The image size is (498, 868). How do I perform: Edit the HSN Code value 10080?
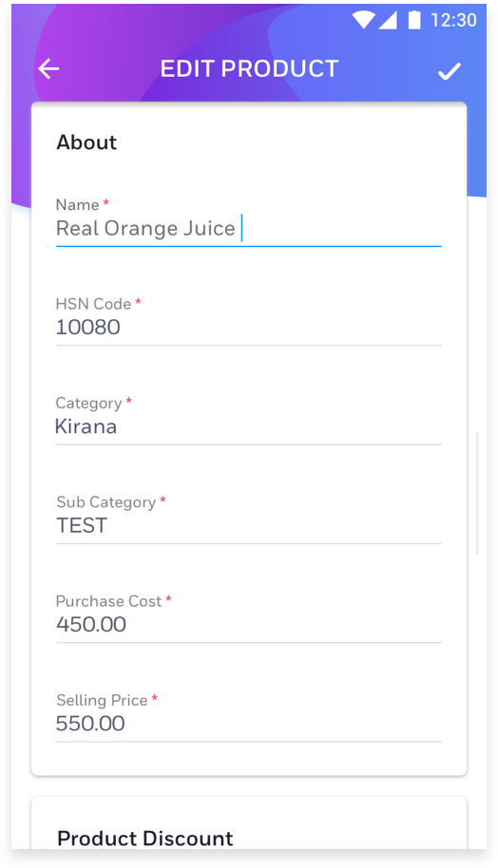[249, 328]
